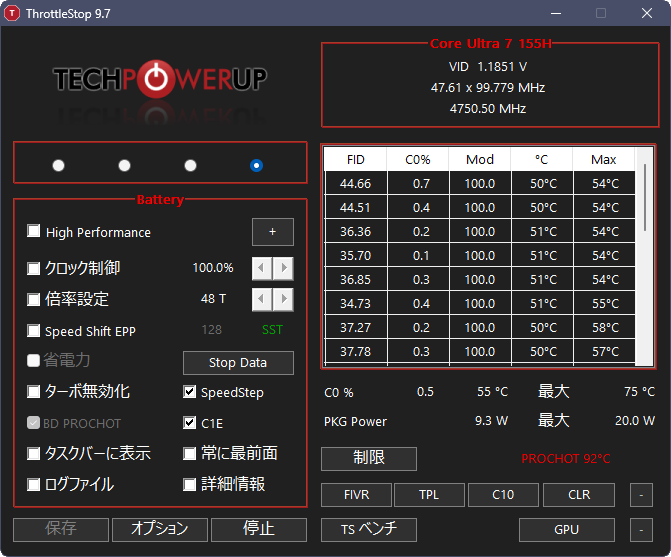Click the 34.73 FID cell
Viewport: 671px width, 557px height.
click(x=356, y=303)
